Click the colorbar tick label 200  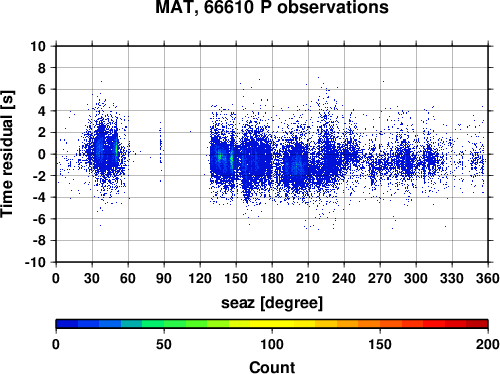tap(488, 344)
